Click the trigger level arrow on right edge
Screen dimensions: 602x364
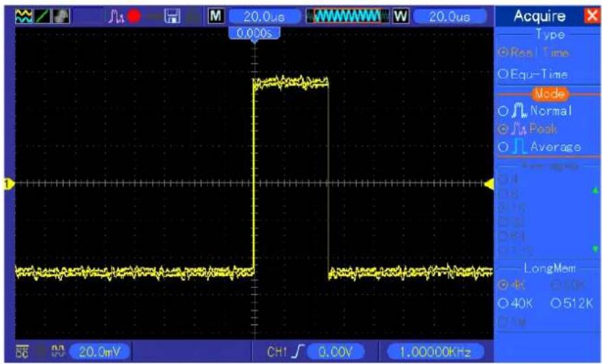coord(489,185)
